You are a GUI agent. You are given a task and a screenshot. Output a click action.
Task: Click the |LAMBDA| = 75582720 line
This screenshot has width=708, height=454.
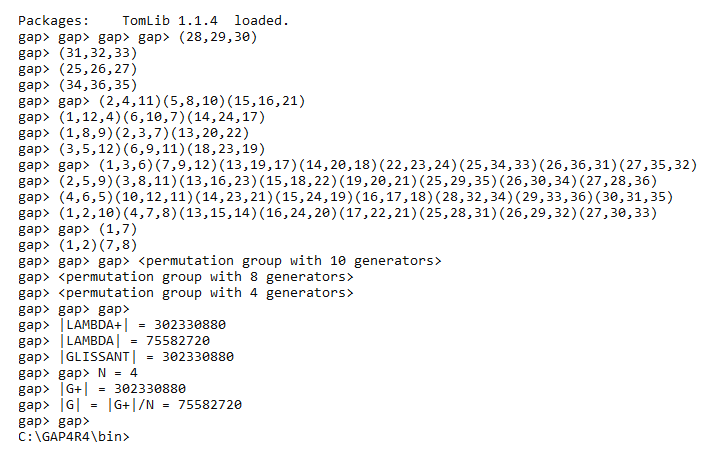point(134,341)
